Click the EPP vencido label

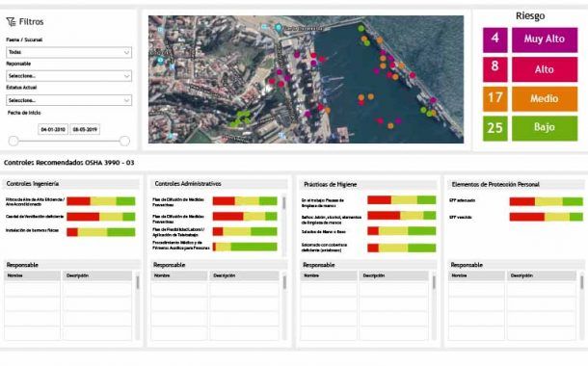460,218
